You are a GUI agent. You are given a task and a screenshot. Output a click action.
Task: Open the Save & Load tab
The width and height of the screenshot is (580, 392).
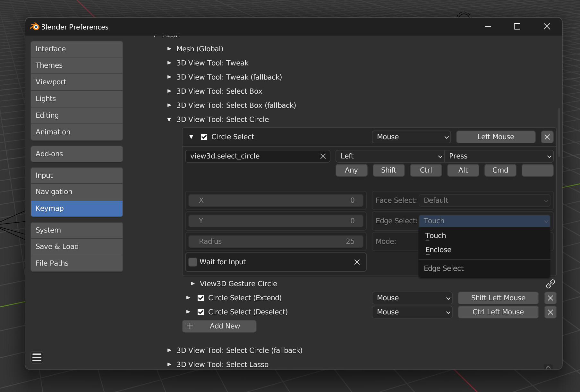point(77,247)
